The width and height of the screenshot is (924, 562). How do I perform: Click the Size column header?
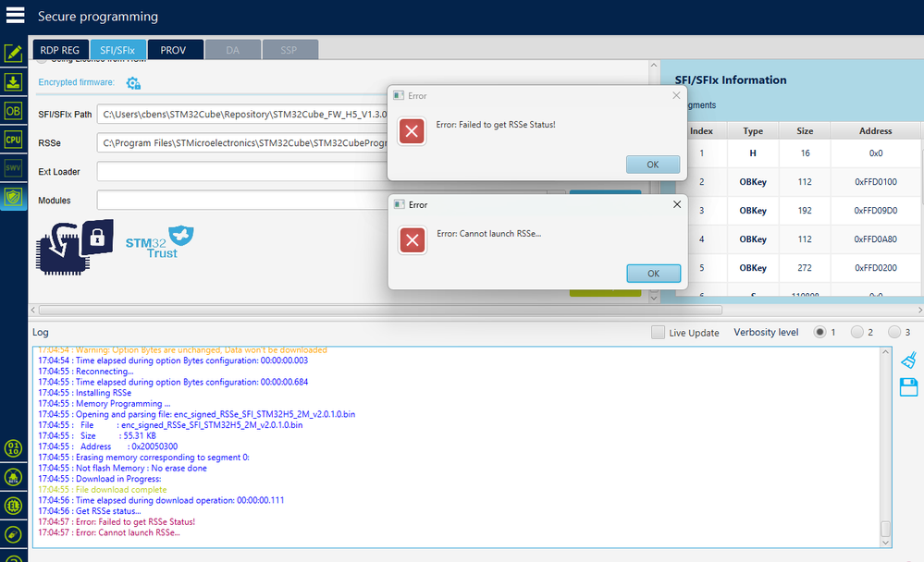point(805,130)
